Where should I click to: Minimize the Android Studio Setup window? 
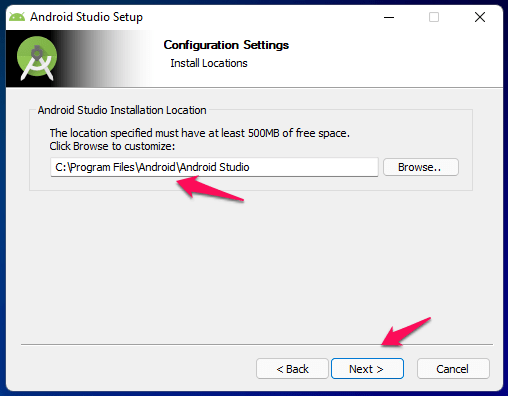pyautogui.click(x=389, y=17)
